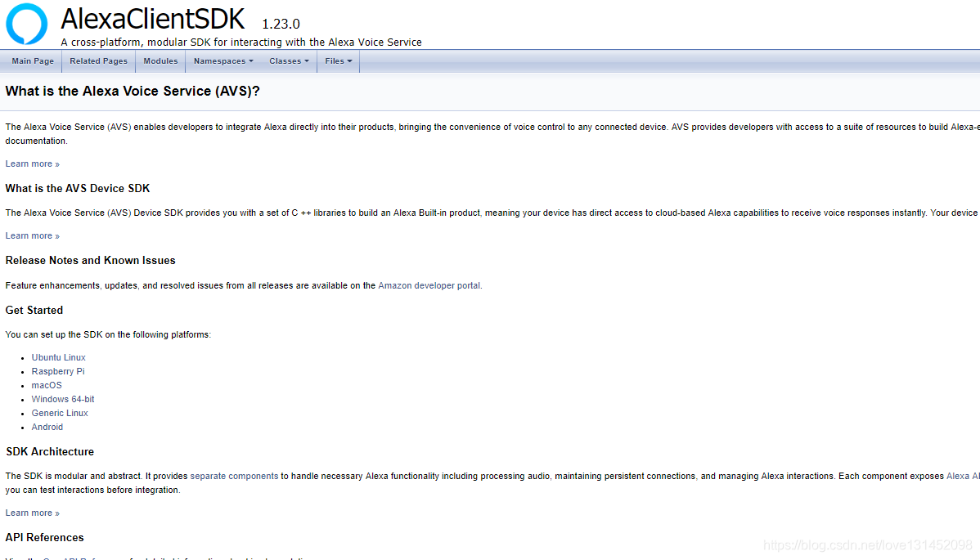Follow Learn more link under SDK Architecture
Image resolution: width=980 pixels, height=560 pixels.
pos(33,513)
